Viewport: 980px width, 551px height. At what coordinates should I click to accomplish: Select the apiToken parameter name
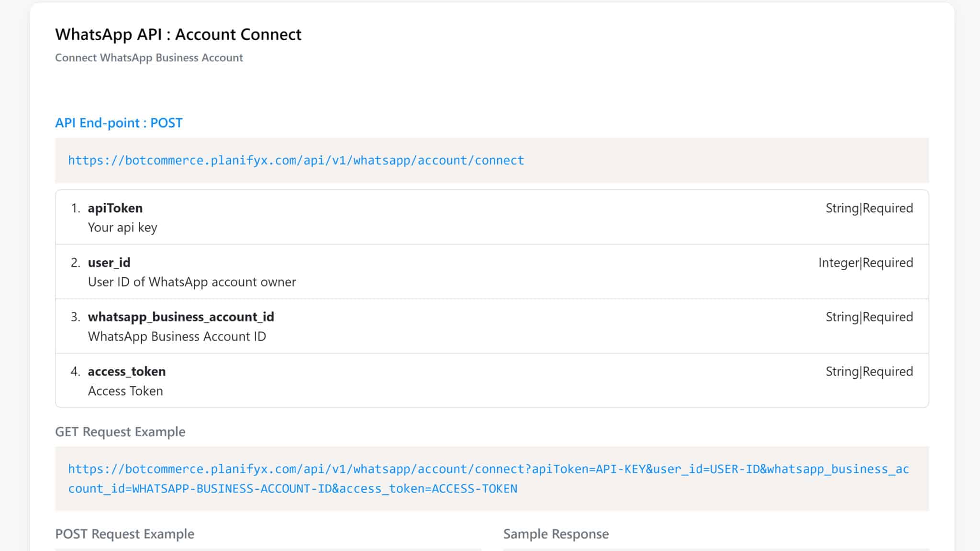(115, 208)
